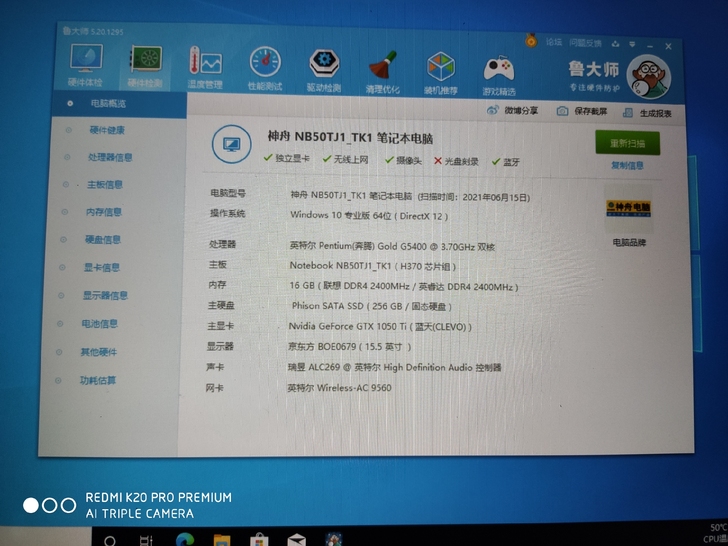This screenshot has height=546, width=728.
Task: Open 温度管理 temperature management
Action: tap(205, 67)
